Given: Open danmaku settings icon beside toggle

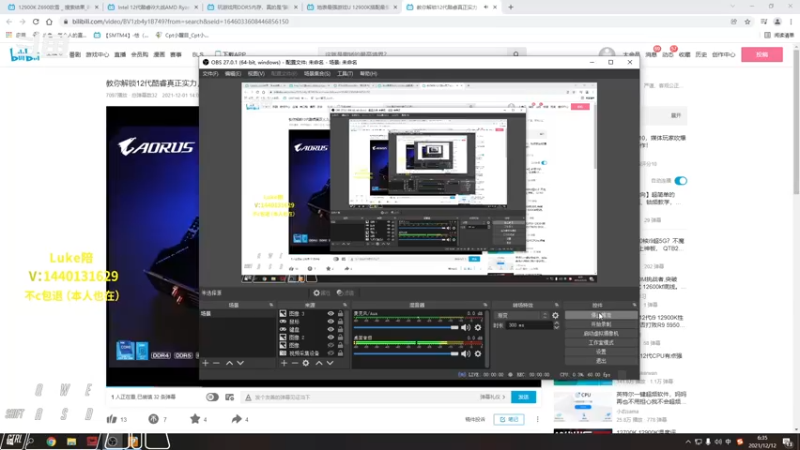Looking at the screenshot, I should 230,397.
